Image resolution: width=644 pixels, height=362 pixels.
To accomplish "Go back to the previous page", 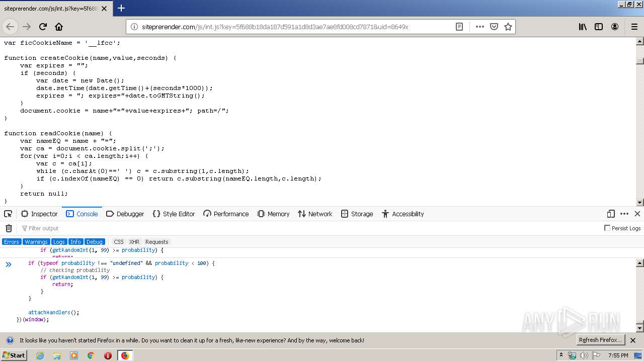I will tap(10, 27).
